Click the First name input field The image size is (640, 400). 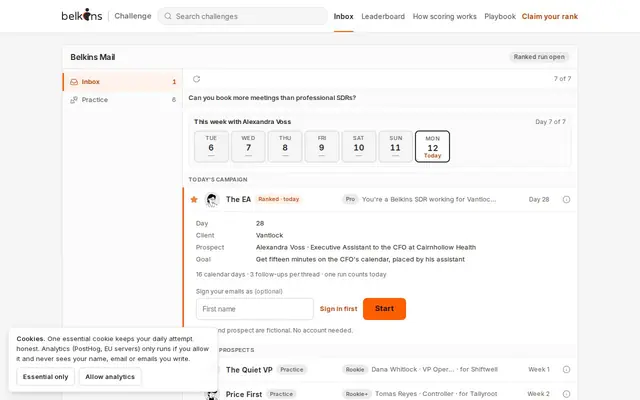tap(255, 309)
